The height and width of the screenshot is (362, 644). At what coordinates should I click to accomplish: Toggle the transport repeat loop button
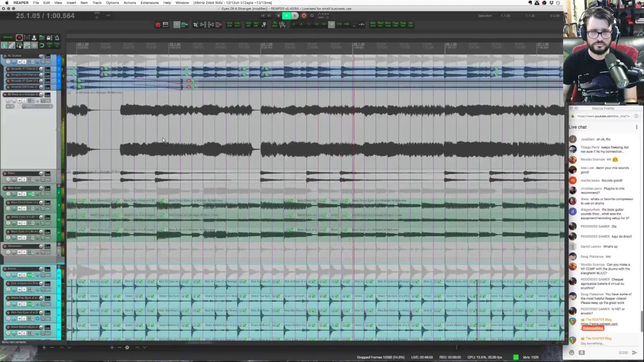pyautogui.click(x=312, y=16)
